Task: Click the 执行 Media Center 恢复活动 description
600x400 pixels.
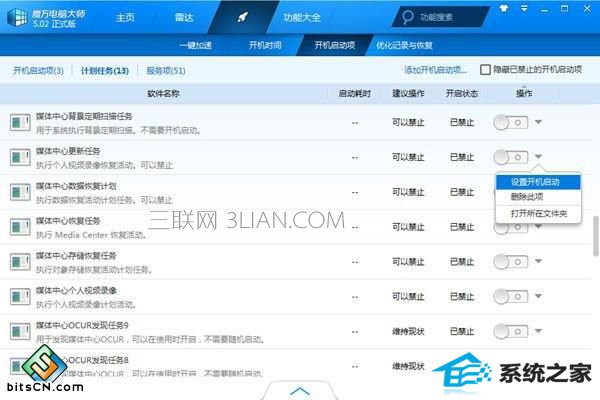Action: (91, 235)
